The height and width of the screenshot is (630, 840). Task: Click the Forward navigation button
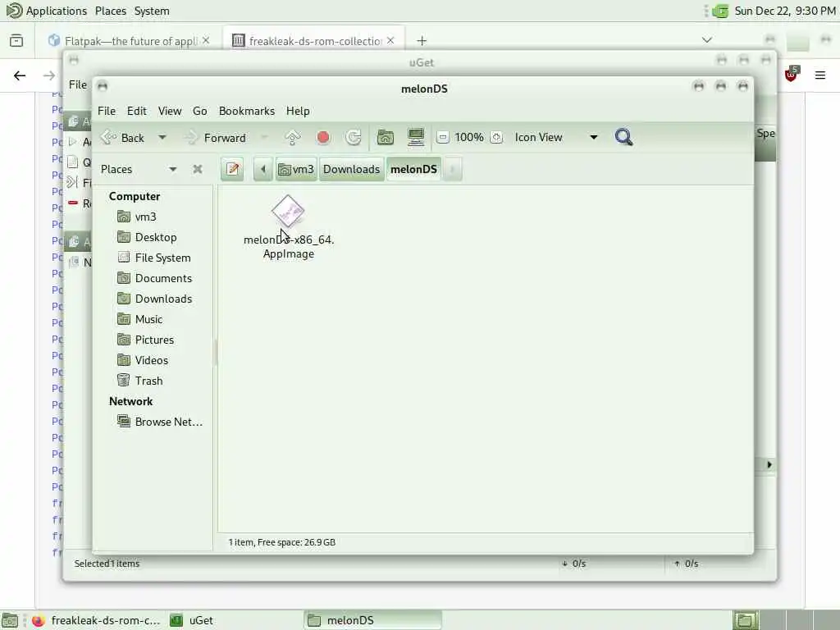pyautogui.click(x=216, y=138)
